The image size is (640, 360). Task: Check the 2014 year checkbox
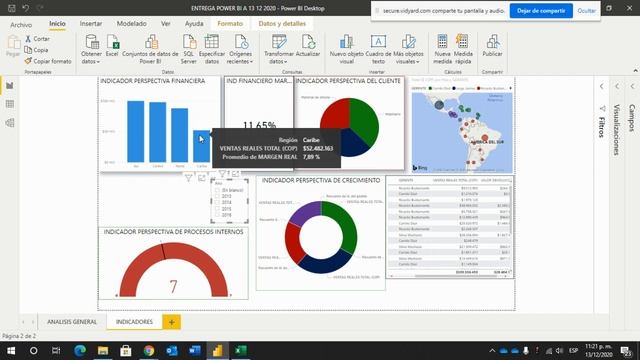coord(218,202)
